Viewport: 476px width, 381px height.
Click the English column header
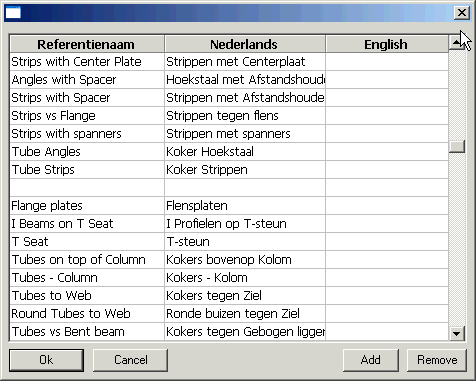(x=387, y=44)
